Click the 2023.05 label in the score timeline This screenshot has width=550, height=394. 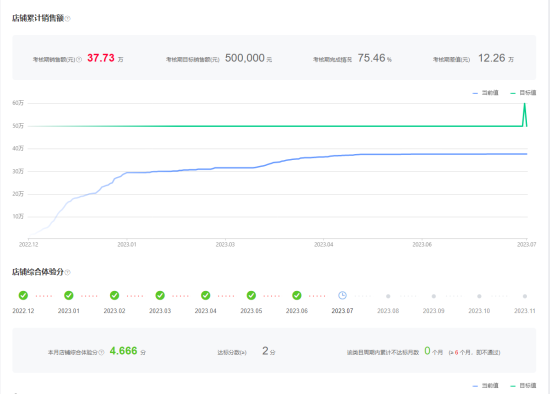click(251, 311)
